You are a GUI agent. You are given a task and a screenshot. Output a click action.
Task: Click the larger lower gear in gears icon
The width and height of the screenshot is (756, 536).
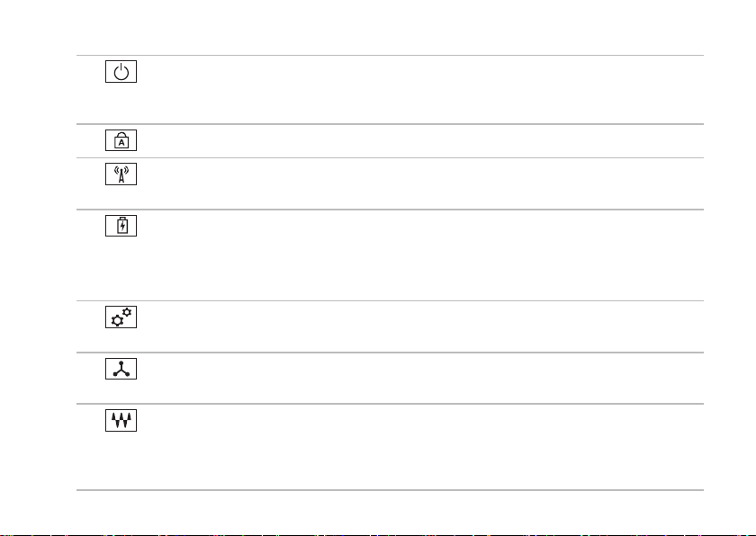pos(117,320)
